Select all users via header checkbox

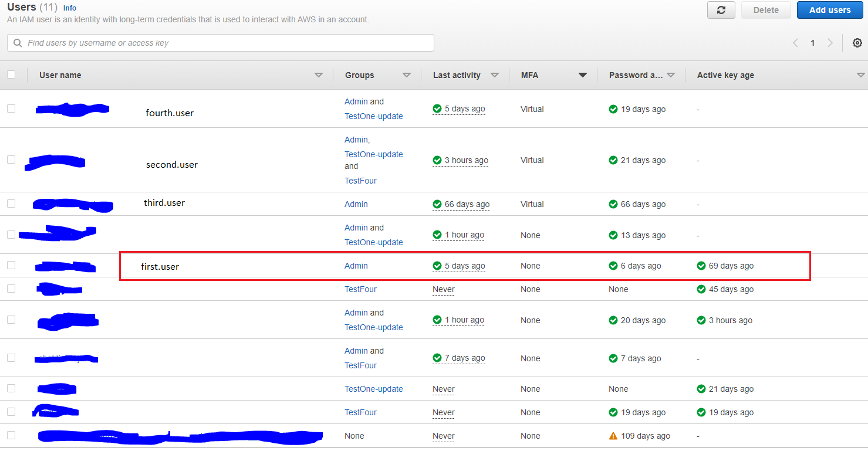[11, 74]
